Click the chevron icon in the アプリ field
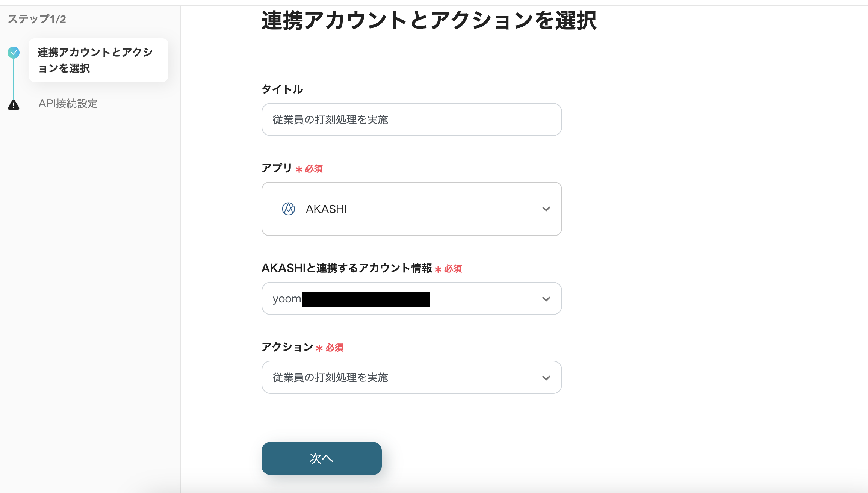 [546, 209]
